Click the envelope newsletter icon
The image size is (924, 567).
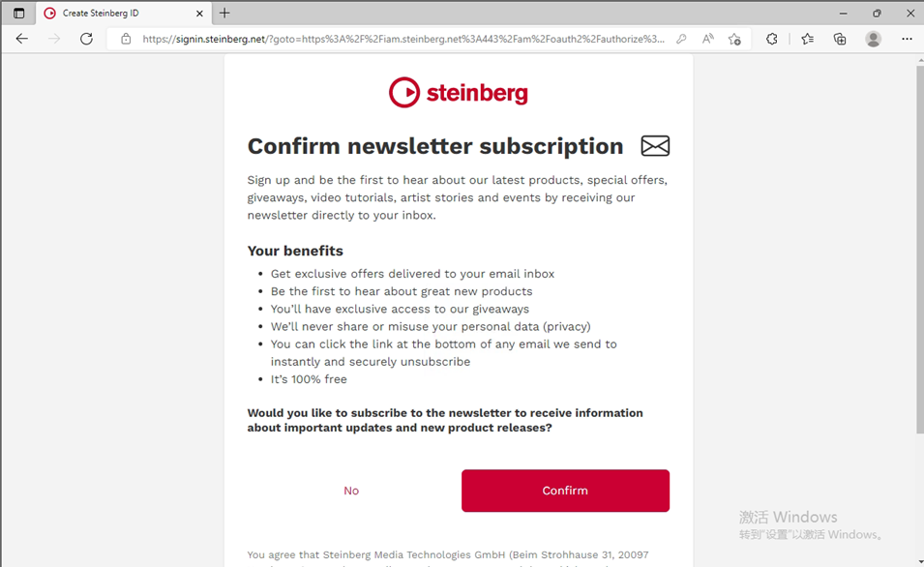point(655,146)
